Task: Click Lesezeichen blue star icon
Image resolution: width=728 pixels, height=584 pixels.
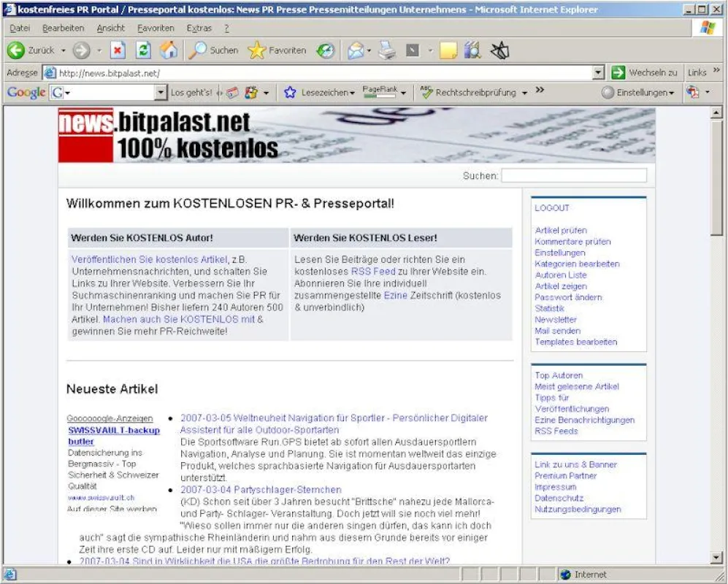Action: click(290, 93)
